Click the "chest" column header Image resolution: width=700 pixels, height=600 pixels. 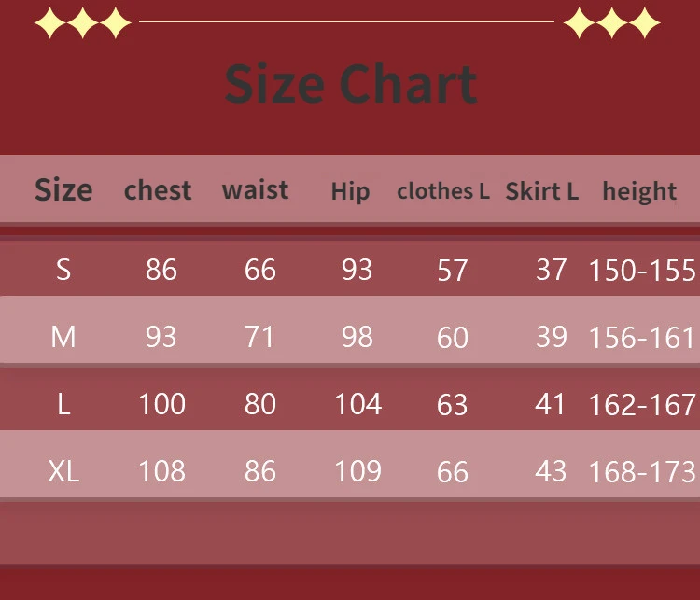click(x=158, y=190)
